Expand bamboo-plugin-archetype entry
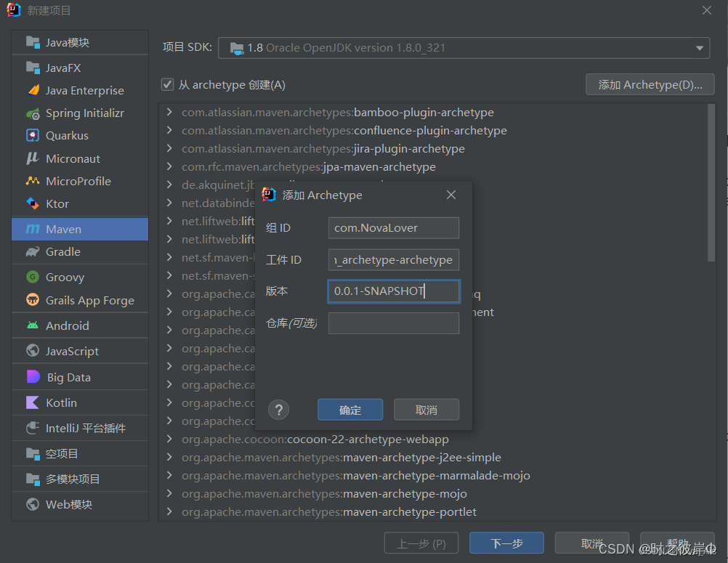The width and height of the screenshot is (728, 563). tap(169, 112)
